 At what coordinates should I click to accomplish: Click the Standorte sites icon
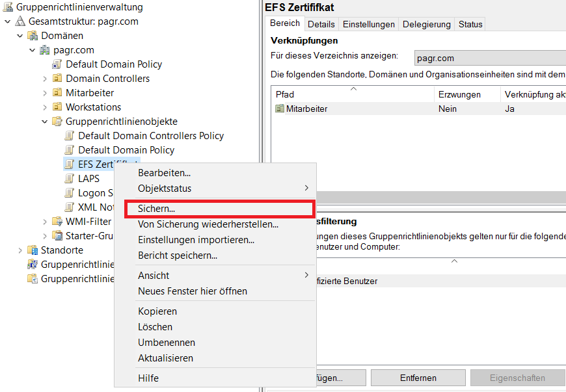33,250
